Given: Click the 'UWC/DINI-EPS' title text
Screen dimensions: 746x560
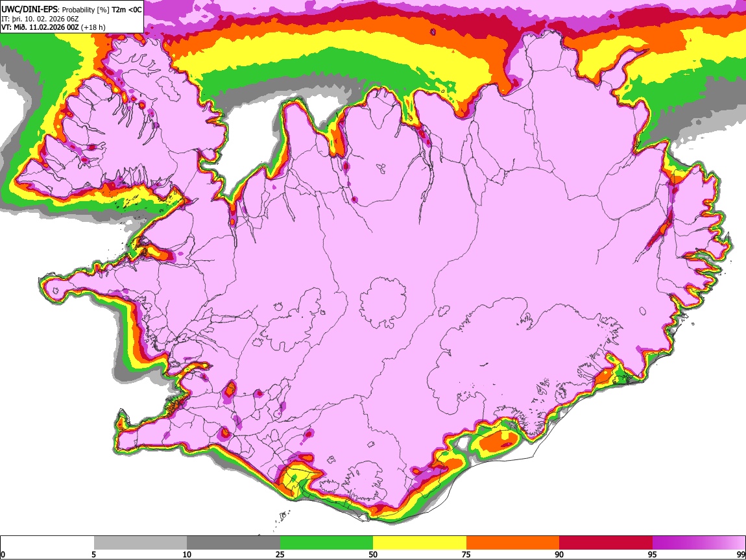Looking at the screenshot, I should tap(30, 10).
